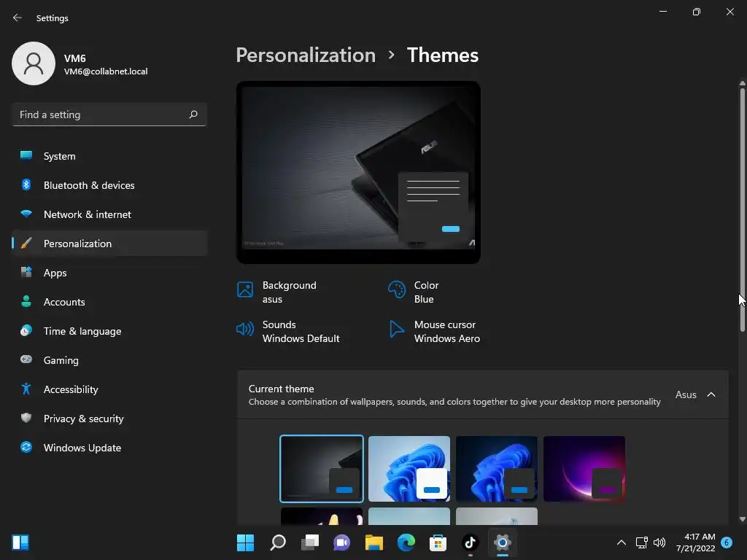Image resolution: width=747 pixels, height=560 pixels.
Task: Focus the Find a setting search field
Action: point(109,114)
